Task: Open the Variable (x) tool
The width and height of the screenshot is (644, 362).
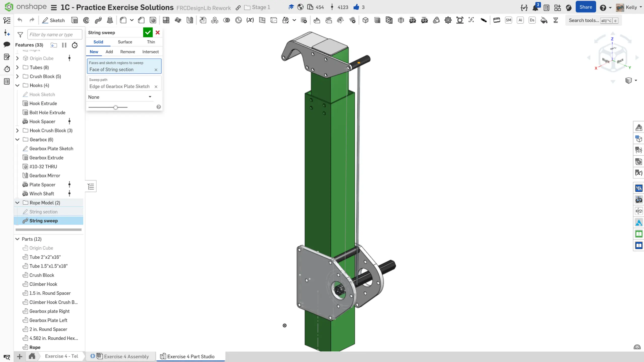Action: (x=250, y=20)
